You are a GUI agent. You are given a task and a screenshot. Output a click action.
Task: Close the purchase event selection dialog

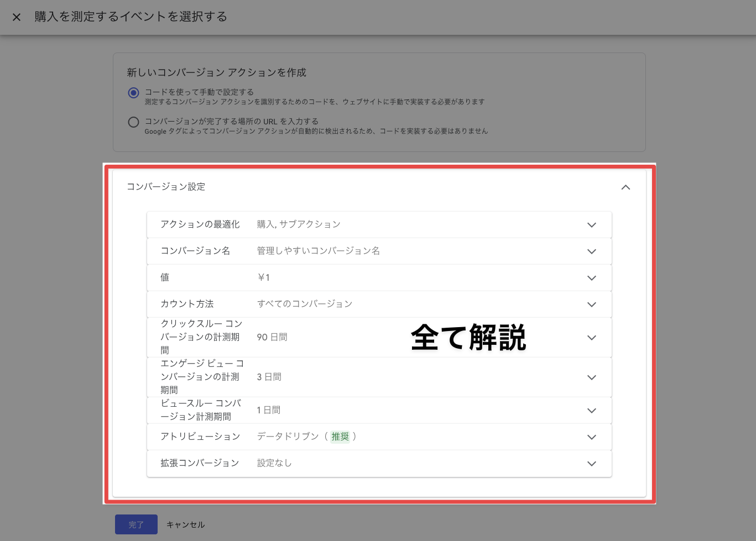(x=17, y=17)
